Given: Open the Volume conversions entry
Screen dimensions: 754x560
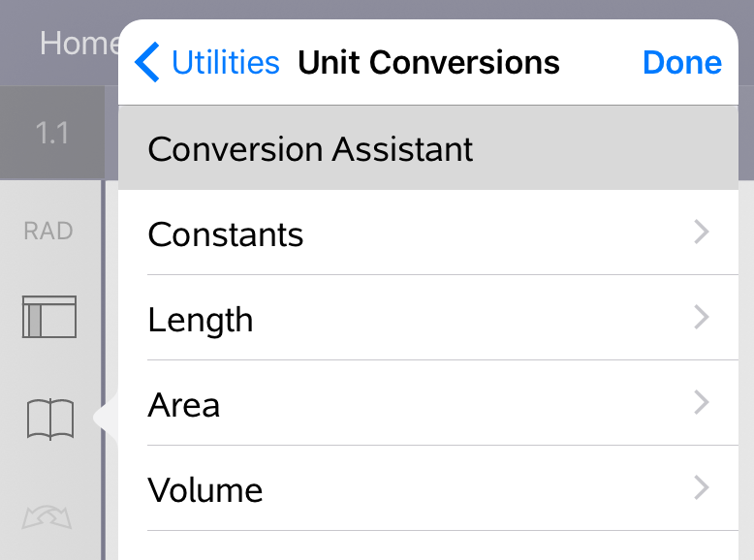Looking at the screenshot, I should (x=205, y=490).
